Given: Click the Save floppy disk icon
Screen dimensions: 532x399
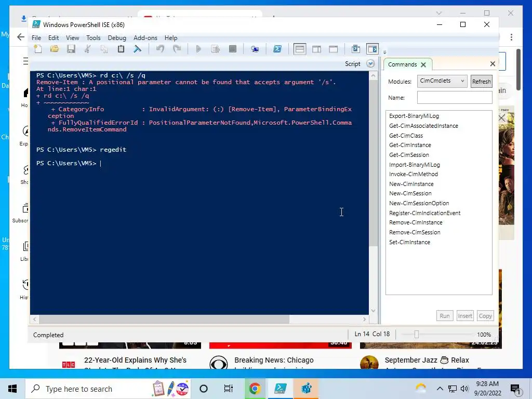Looking at the screenshot, I should pyautogui.click(x=71, y=49).
